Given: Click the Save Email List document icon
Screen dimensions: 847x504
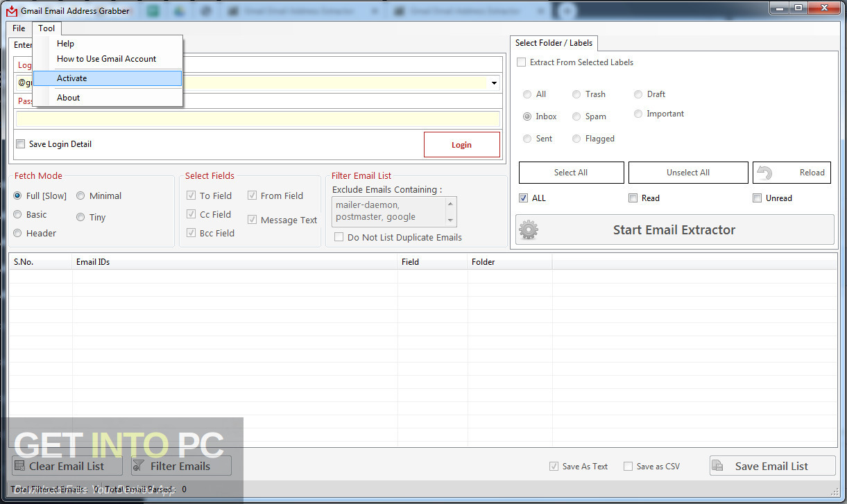Looking at the screenshot, I should tap(718, 466).
